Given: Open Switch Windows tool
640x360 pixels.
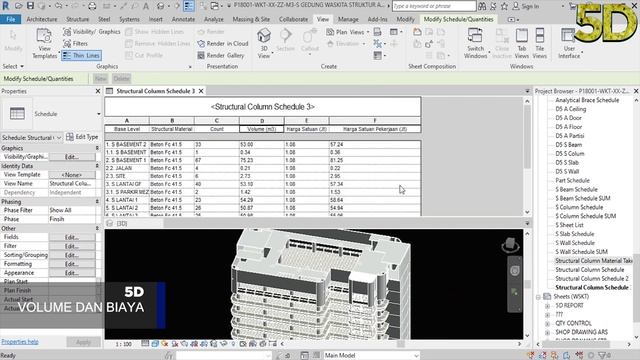Looking at the screenshot, I should [x=475, y=43].
